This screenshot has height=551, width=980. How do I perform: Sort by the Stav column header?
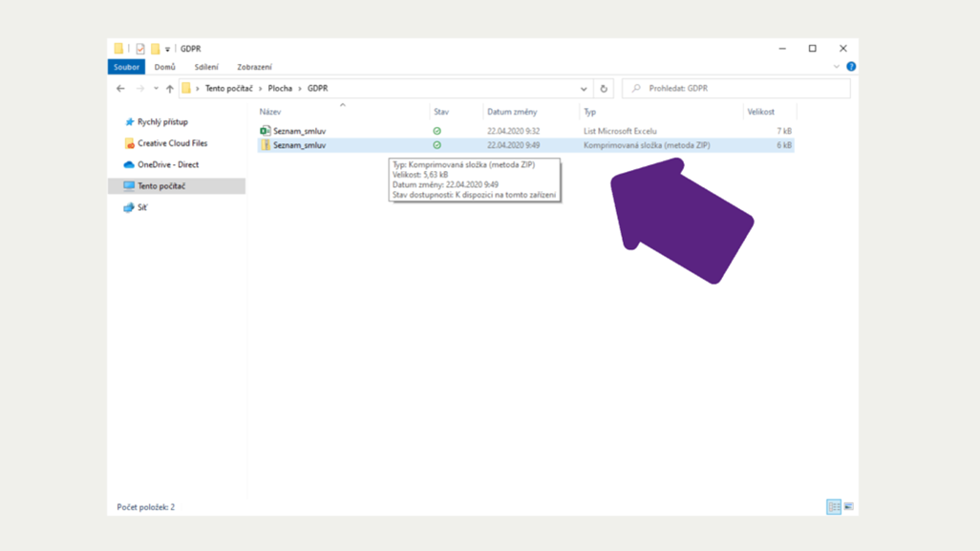pyautogui.click(x=441, y=112)
